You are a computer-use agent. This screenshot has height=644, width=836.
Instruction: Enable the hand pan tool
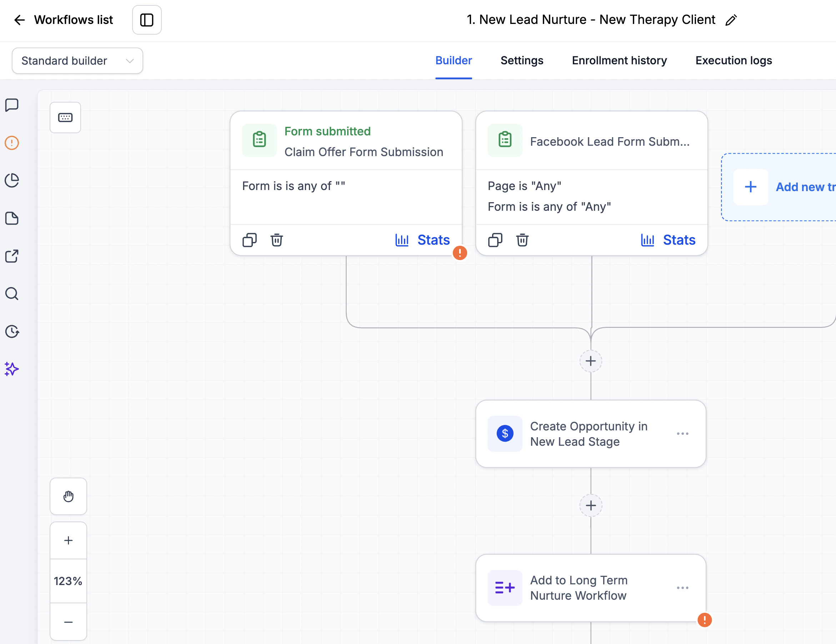tap(69, 496)
